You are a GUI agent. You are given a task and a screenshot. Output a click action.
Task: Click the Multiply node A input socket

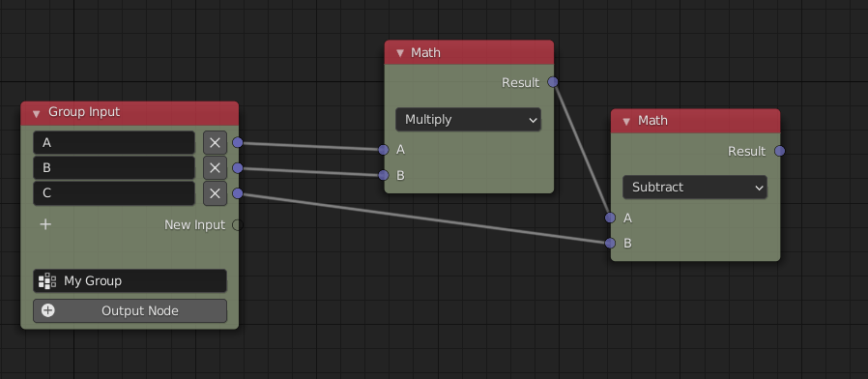click(x=384, y=150)
